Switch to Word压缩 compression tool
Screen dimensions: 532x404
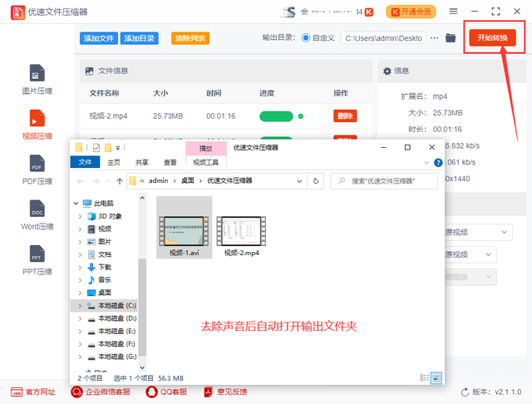click(37, 214)
